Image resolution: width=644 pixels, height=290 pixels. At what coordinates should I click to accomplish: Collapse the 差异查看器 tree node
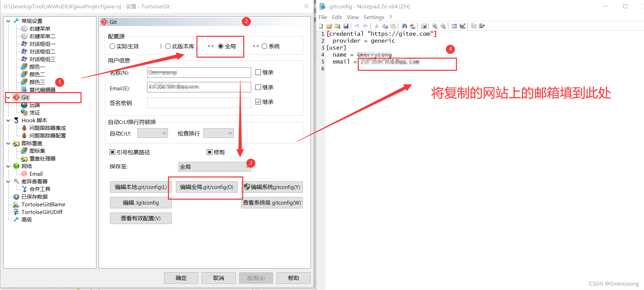tap(8, 181)
